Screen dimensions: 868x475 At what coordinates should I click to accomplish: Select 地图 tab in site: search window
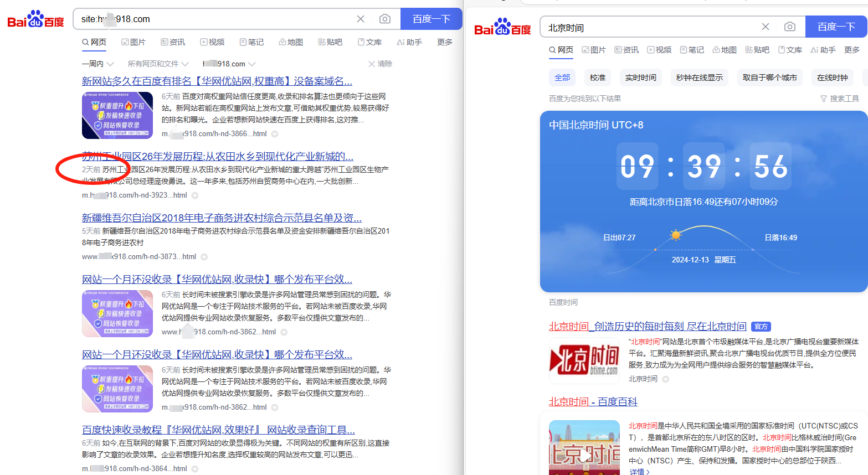click(x=291, y=42)
